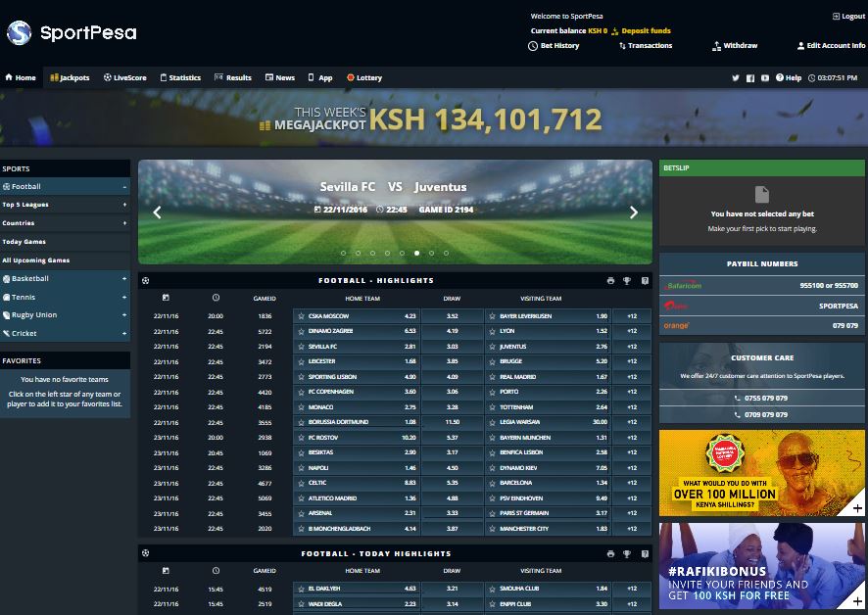This screenshot has width=868, height=615.
Task: Expand Countries list
Action: click(124, 223)
